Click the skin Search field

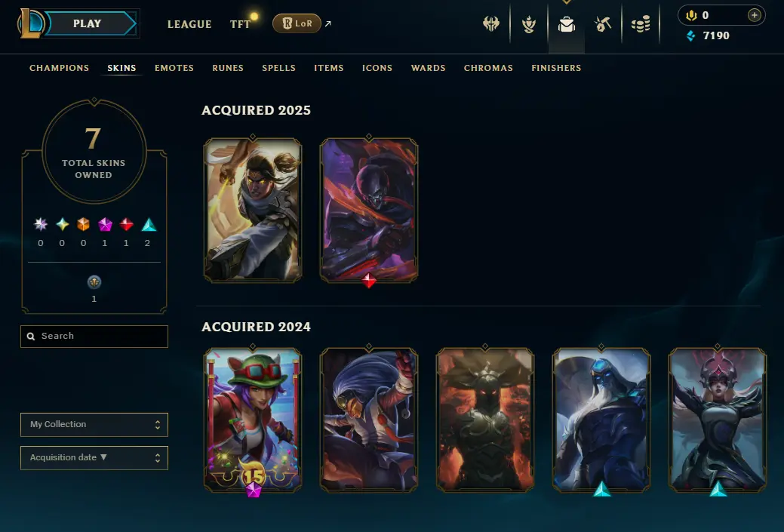point(94,337)
